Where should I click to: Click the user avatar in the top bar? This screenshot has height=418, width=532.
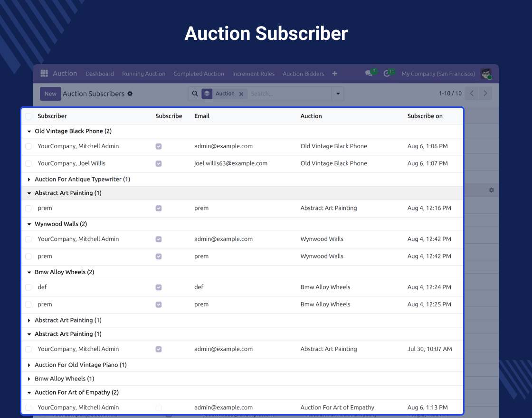486,74
